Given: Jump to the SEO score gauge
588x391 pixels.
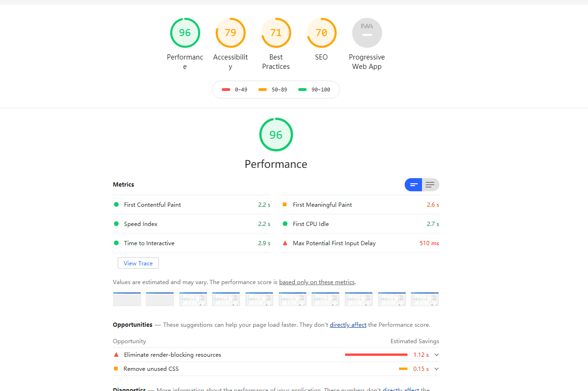Looking at the screenshot, I should [321, 33].
